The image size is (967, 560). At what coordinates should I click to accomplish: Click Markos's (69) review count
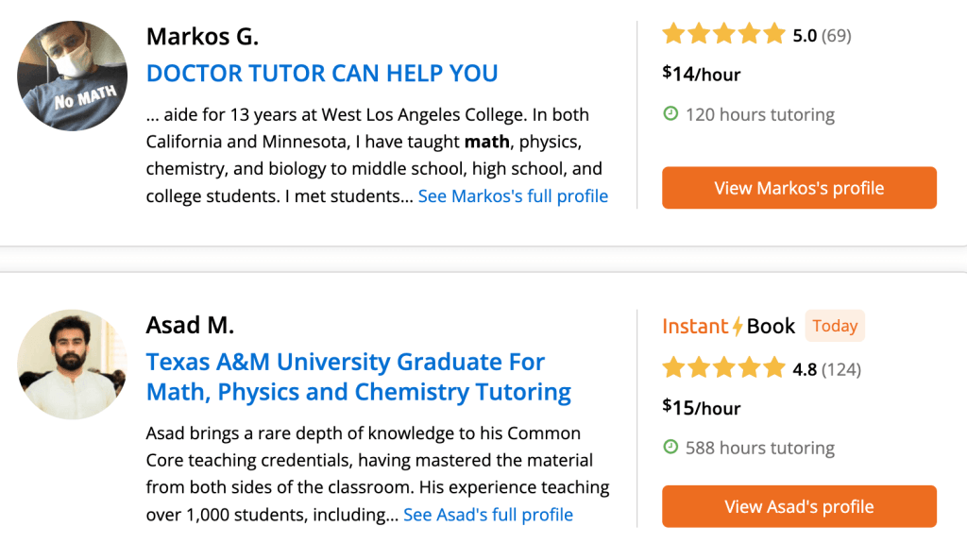point(836,36)
